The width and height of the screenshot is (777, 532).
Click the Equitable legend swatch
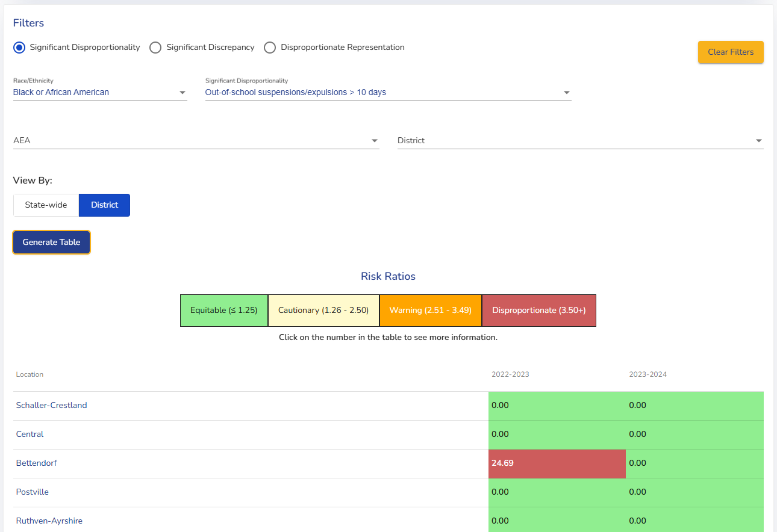(223, 311)
